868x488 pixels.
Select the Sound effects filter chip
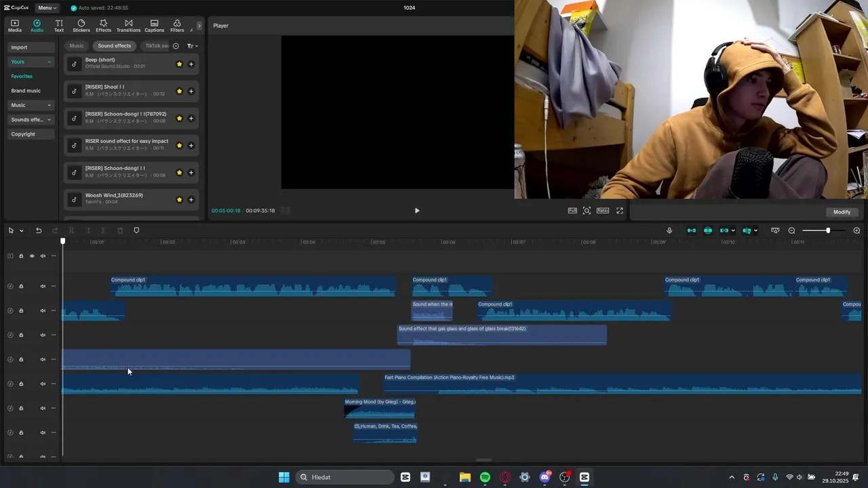click(114, 46)
